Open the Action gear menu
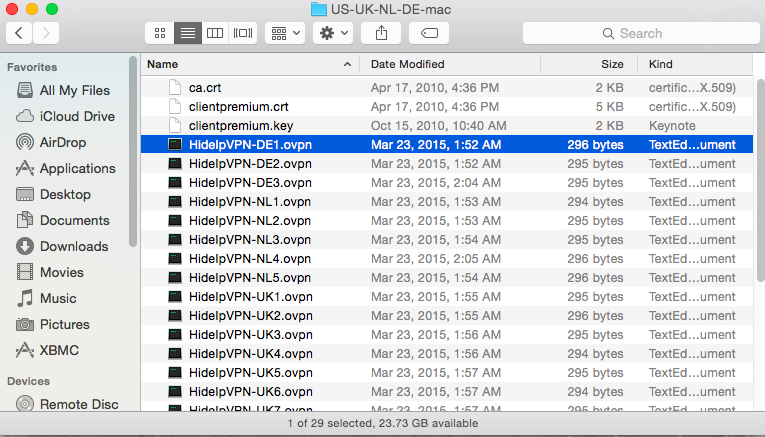Screen dimensions: 765x437 332,33
